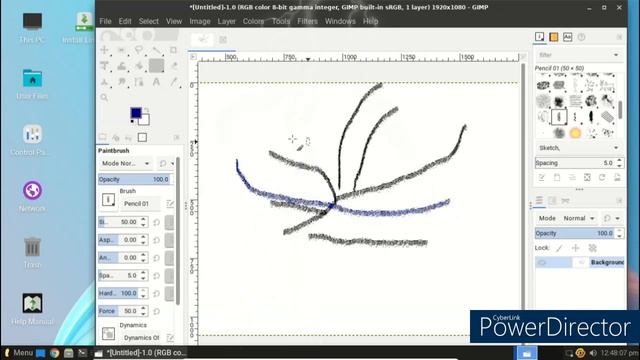Select the Smudge tool

coord(122,82)
